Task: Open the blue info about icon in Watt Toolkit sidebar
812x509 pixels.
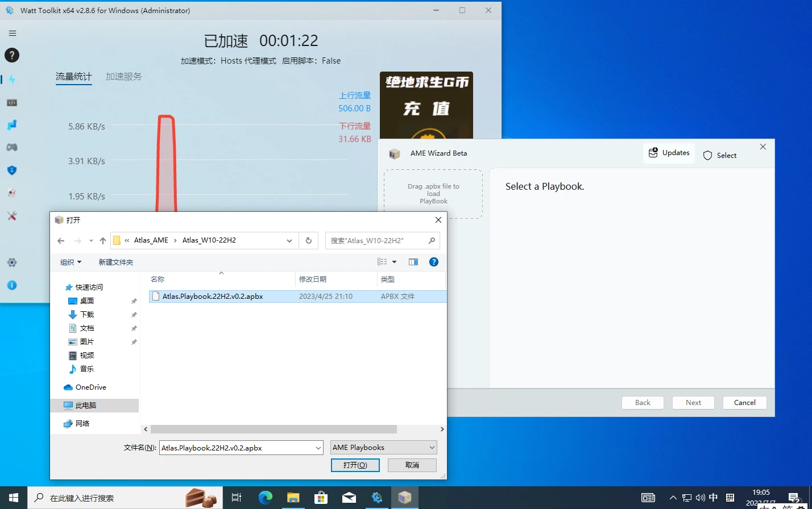Action: 12,285
